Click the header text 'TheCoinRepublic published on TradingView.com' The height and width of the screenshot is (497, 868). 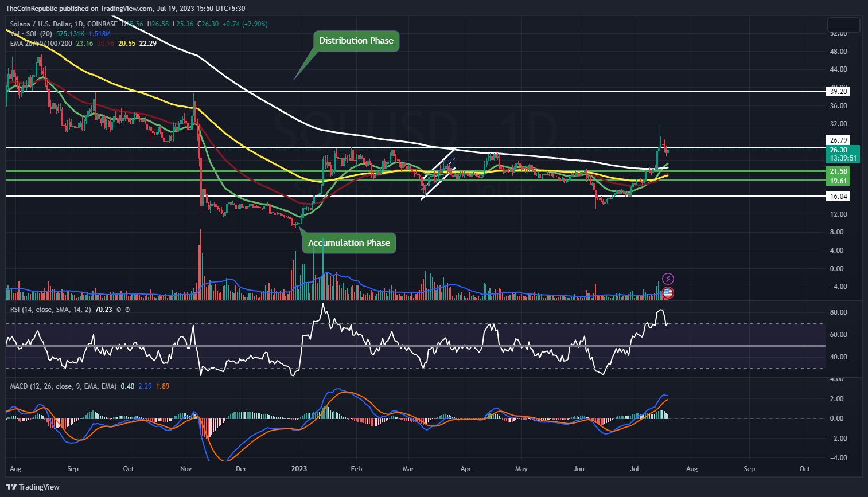pos(80,8)
